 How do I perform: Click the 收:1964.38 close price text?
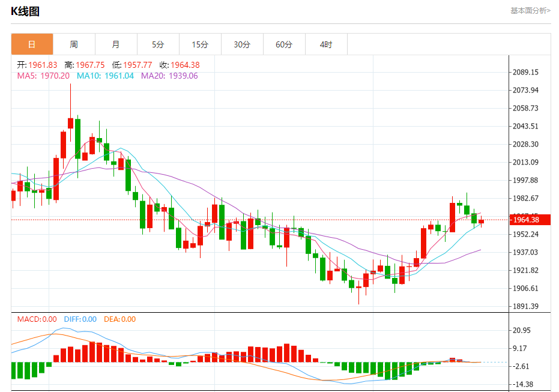(x=180, y=65)
